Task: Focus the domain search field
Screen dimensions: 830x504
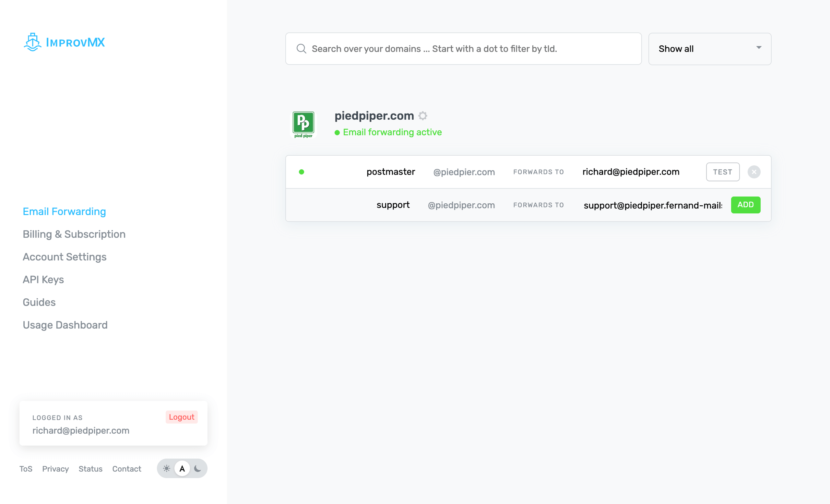Action: coord(472,49)
